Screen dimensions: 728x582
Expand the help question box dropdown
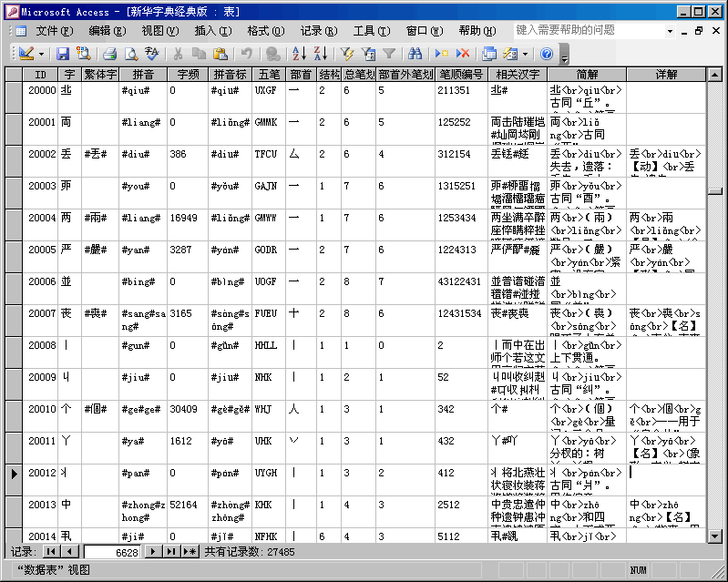[670, 31]
